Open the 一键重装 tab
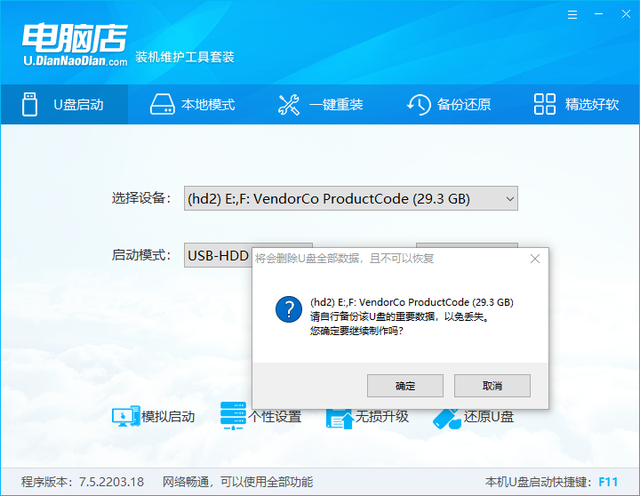The width and height of the screenshot is (640, 496). point(320,105)
